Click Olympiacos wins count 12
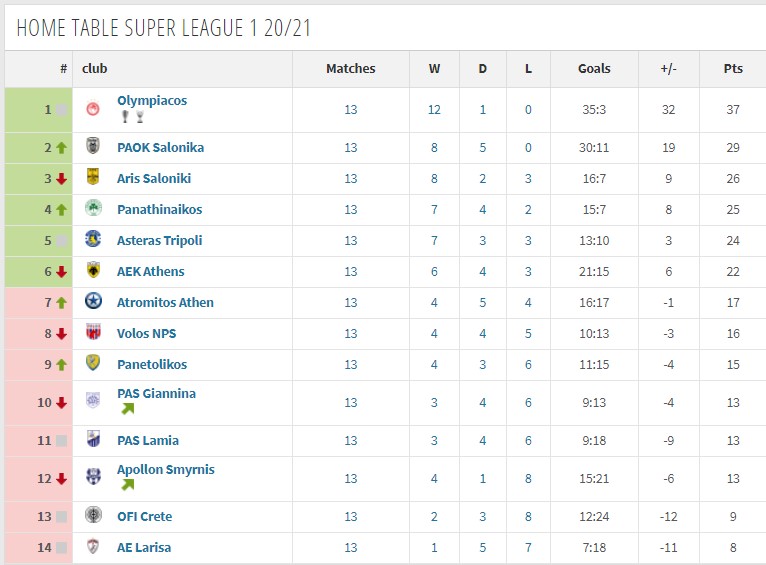The height and width of the screenshot is (565, 766). 434,110
